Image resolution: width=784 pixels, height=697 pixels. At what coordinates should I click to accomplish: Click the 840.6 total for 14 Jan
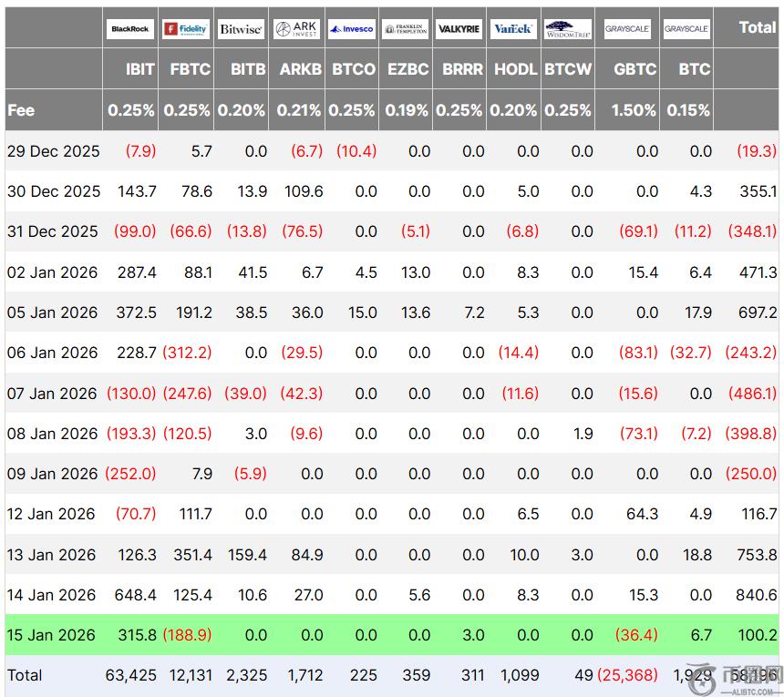755,595
